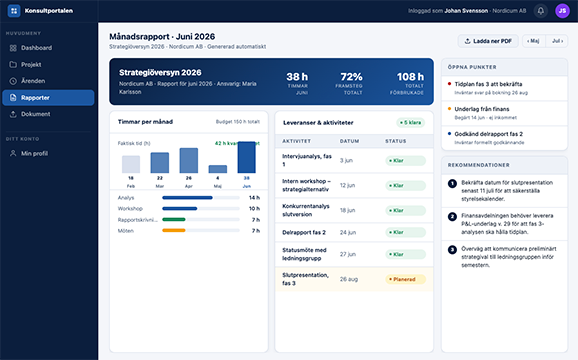Go to previous month Maj
The image size is (578, 360).
tap(533, 41)
